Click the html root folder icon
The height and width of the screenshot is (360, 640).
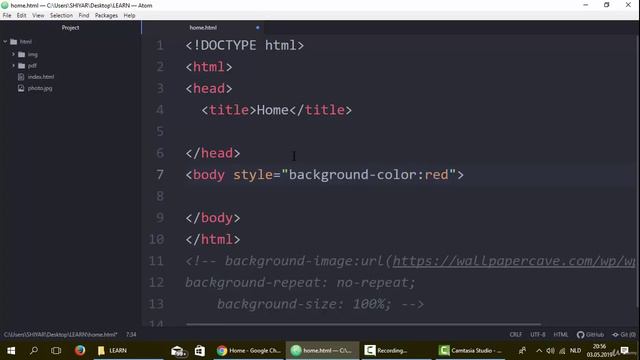pyautogui.click(x=13, y=42)
